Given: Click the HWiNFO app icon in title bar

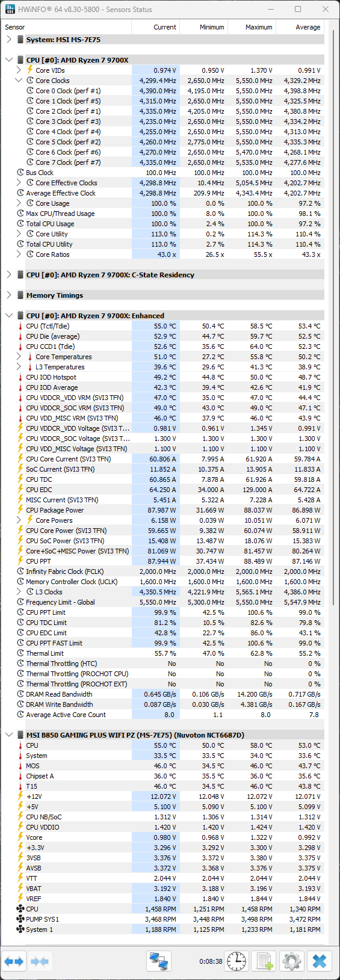Looking at the screenshot, I should [10, 10].
